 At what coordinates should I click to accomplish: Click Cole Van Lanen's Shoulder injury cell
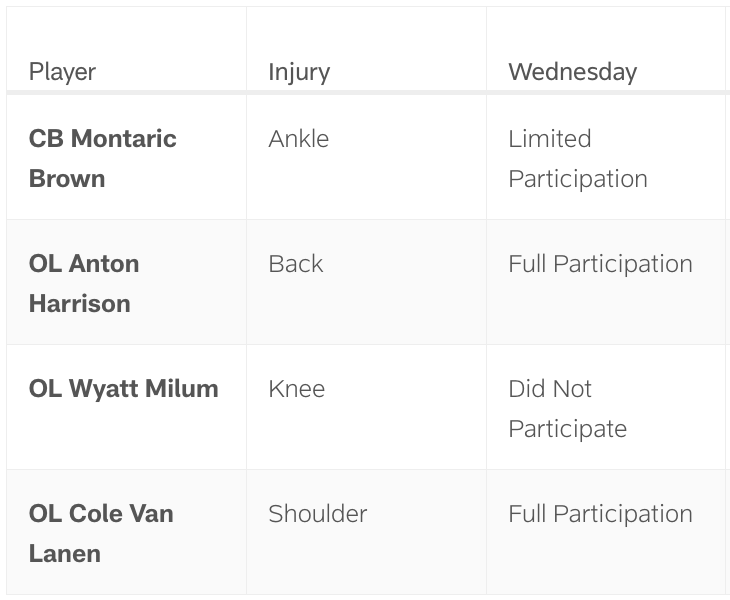click(x=317, y=514)
